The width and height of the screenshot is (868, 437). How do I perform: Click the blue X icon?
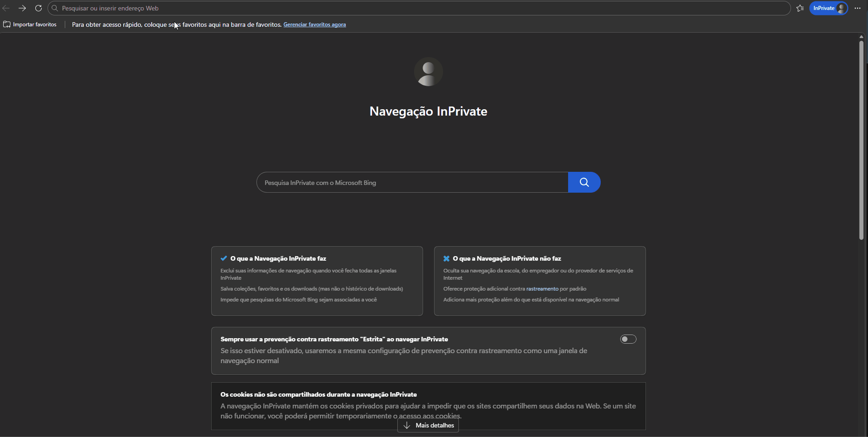(x=446, y=258)
